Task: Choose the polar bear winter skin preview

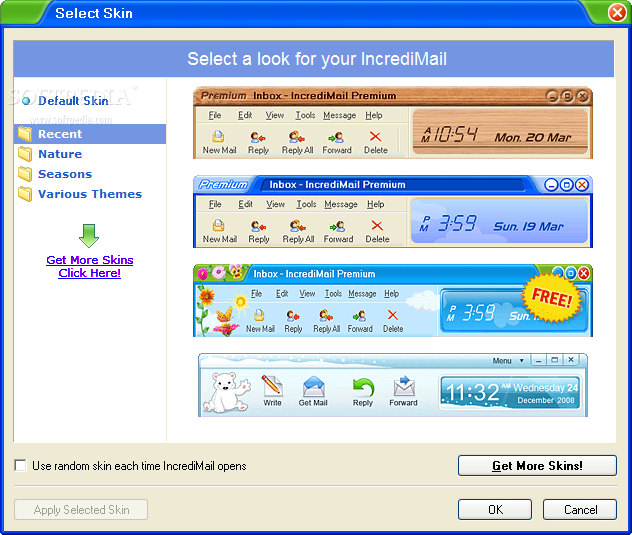Action: tap(393, 385)
